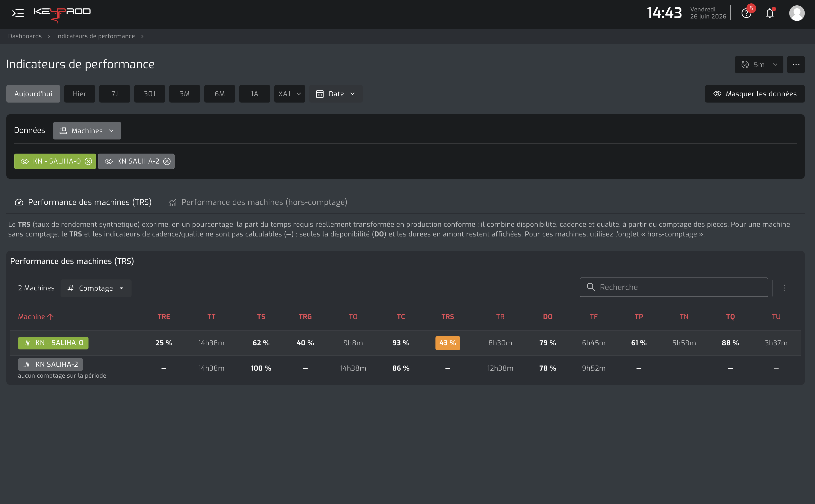Toggle visibility of the KN SALIHA-2 chip
This screenshot has width=815, height=504.
(109, 161)
